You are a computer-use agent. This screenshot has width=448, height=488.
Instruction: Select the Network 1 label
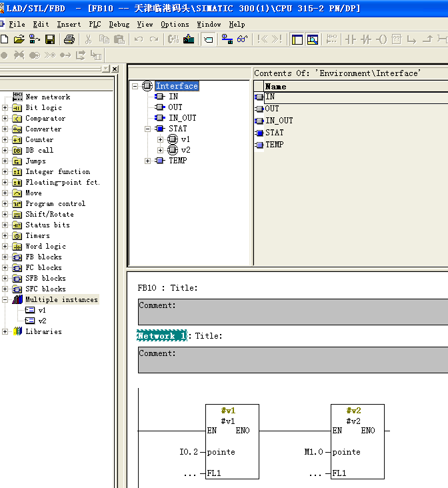pos(162,336)
